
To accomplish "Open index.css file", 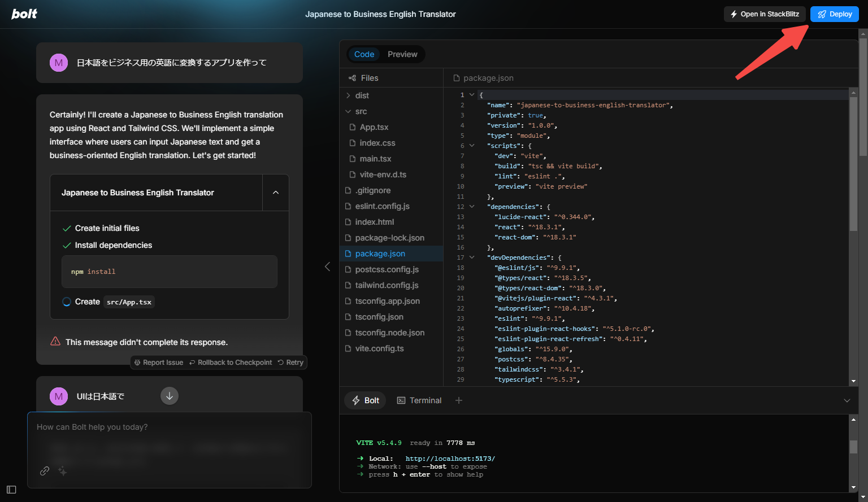I will (377, 143).
